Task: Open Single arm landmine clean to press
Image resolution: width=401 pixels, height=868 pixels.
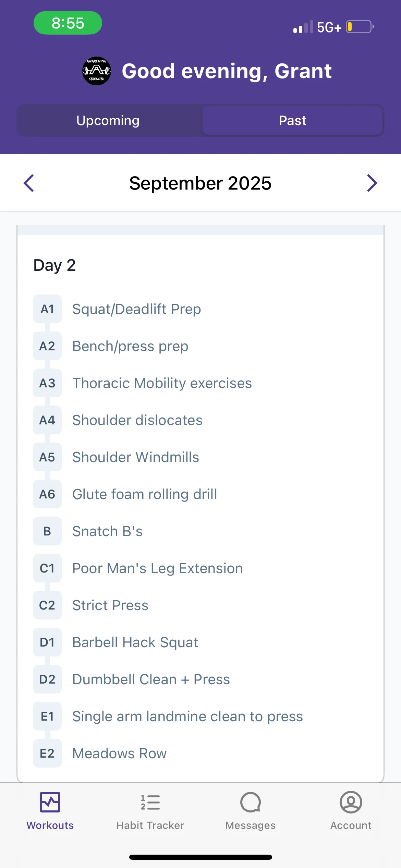Action: pos(187,716)
